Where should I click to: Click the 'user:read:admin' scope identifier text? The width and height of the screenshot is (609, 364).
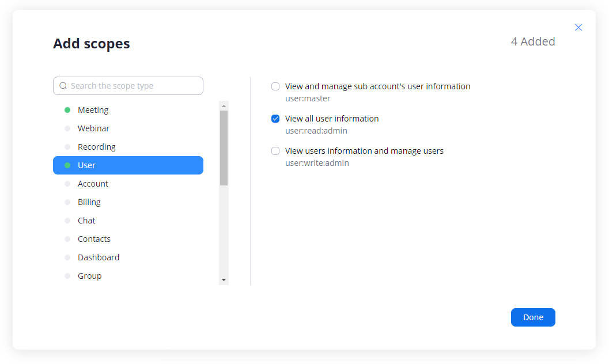[x=316, y=131]
